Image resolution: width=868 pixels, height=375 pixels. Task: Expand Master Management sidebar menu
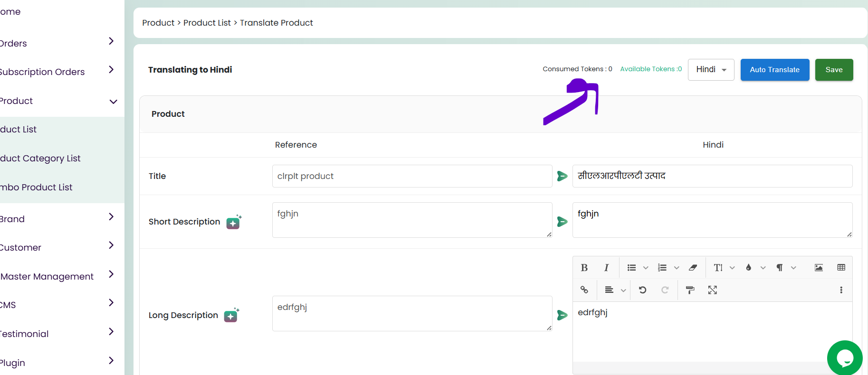point(111,274)
